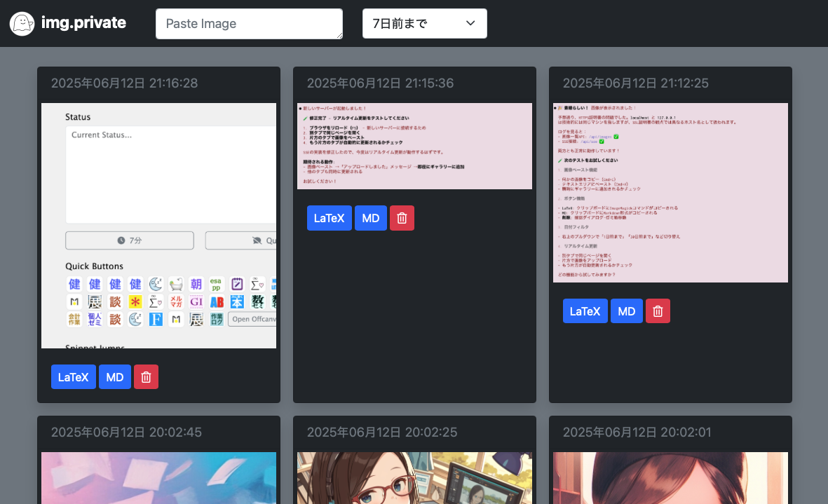Delete the 21:12:25 image via trash icon
The image size is (828, 504).
click(x=658, y=311)
